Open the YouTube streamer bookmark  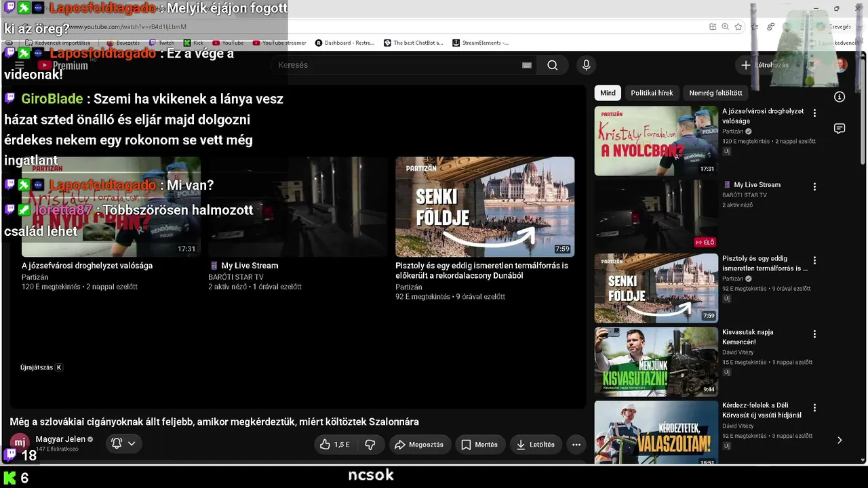[279, 43]
